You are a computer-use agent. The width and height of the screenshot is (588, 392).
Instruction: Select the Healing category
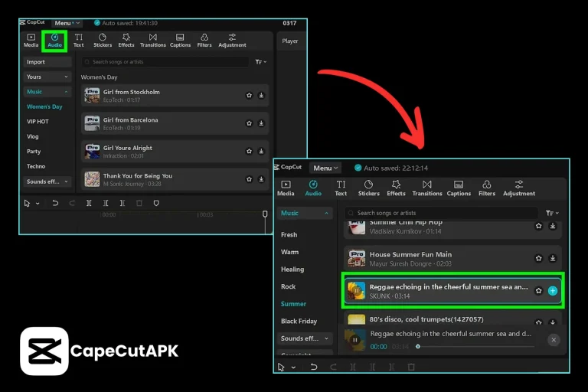[292, 269]
